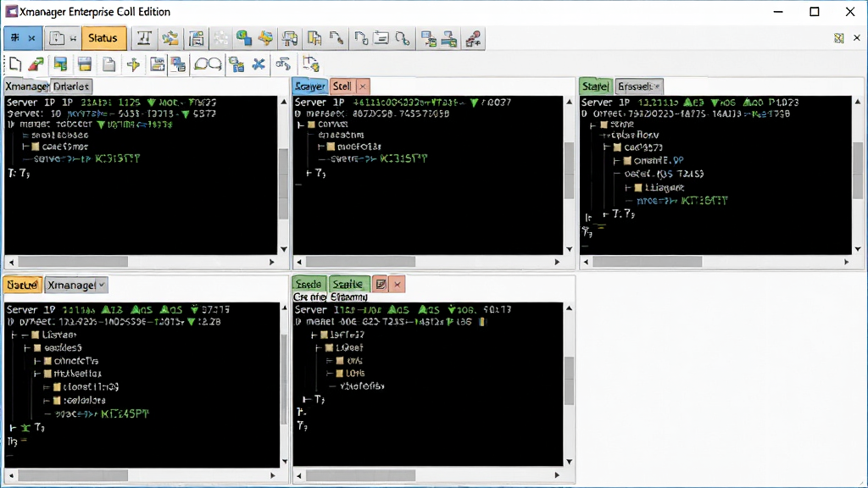
Task: Click the small icon left of the toolbar's far-right ×
Action: 839,38
